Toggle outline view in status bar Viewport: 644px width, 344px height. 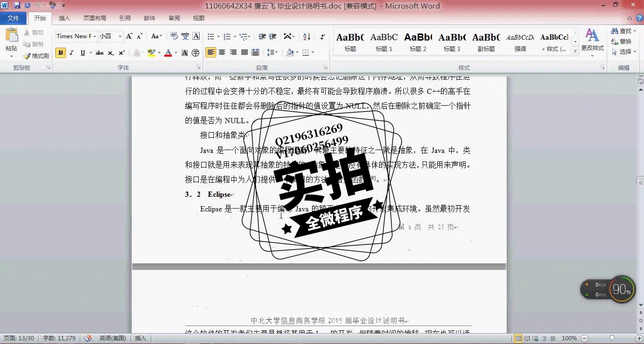pyautogui.click(x=544, y=338)
